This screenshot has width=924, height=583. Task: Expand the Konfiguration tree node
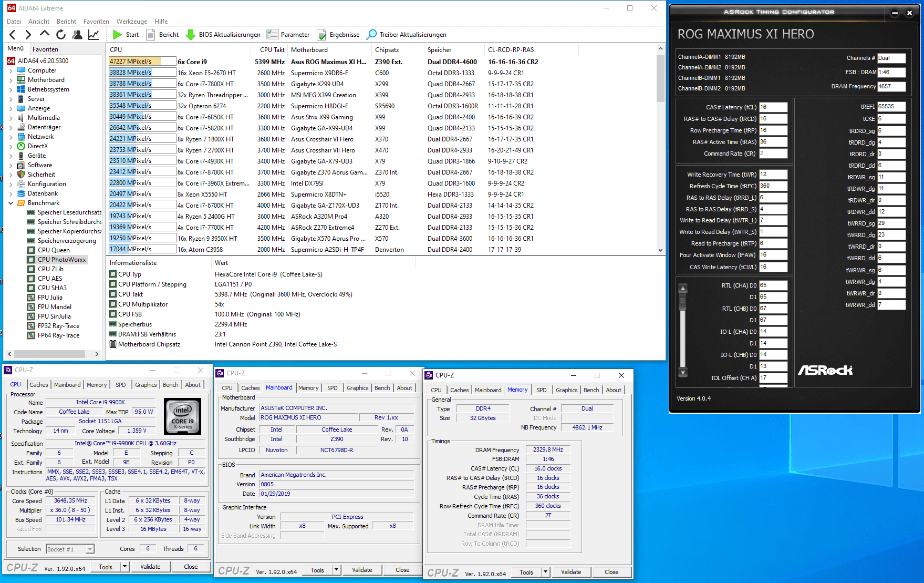click(x=11, y=184)
